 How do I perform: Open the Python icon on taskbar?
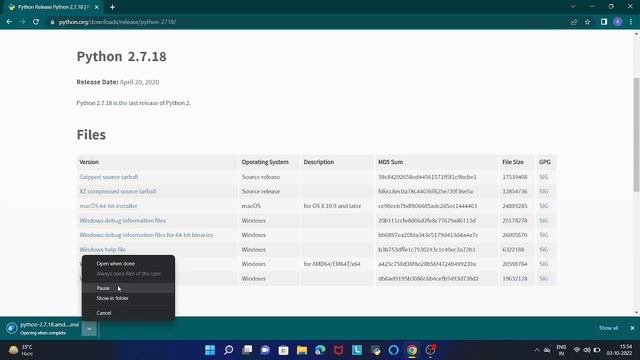[x=376, y=350]
